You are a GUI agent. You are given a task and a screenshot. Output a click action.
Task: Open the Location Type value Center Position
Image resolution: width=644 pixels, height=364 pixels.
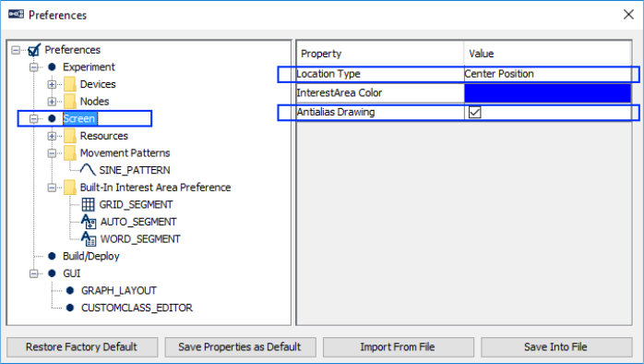pyautogui.click(x=547, y=74)
